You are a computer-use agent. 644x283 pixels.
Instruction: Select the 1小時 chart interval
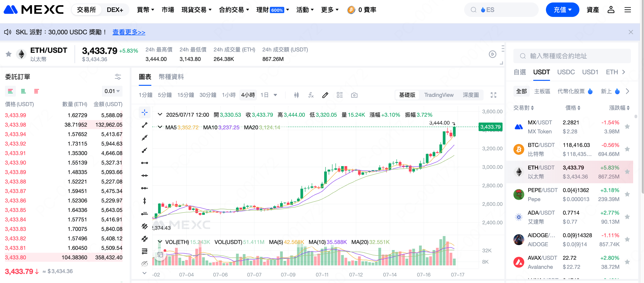click(229, 95)
